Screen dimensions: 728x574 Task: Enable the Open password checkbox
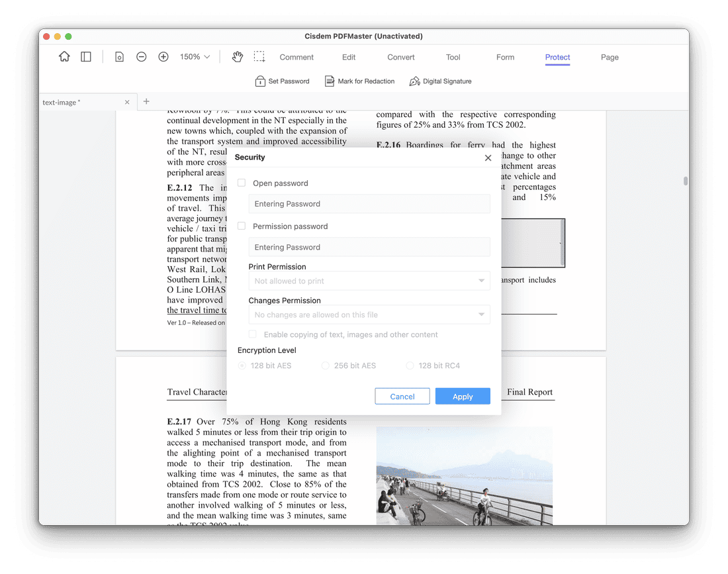coord(242,183)
